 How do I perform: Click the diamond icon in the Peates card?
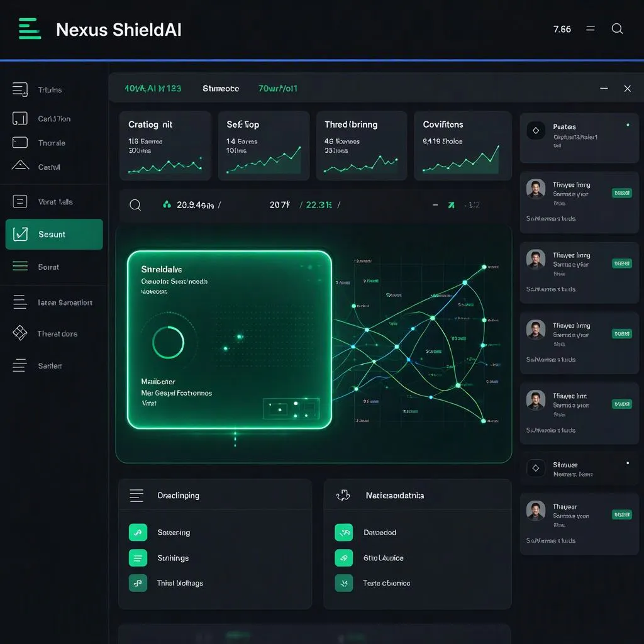tap(536, 131)
